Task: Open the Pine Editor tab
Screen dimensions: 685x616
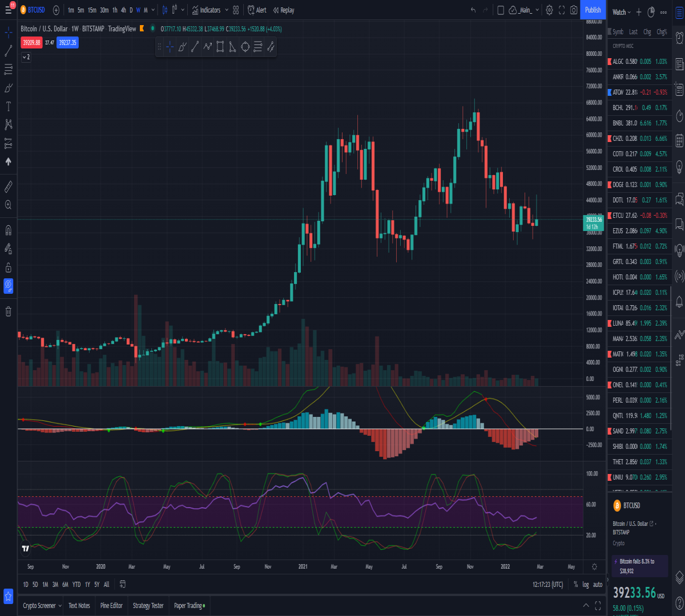Action: pos(111,606)
